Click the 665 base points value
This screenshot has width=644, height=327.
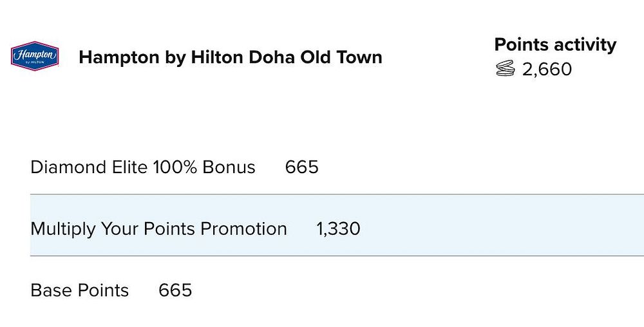(x=175, y=290)
